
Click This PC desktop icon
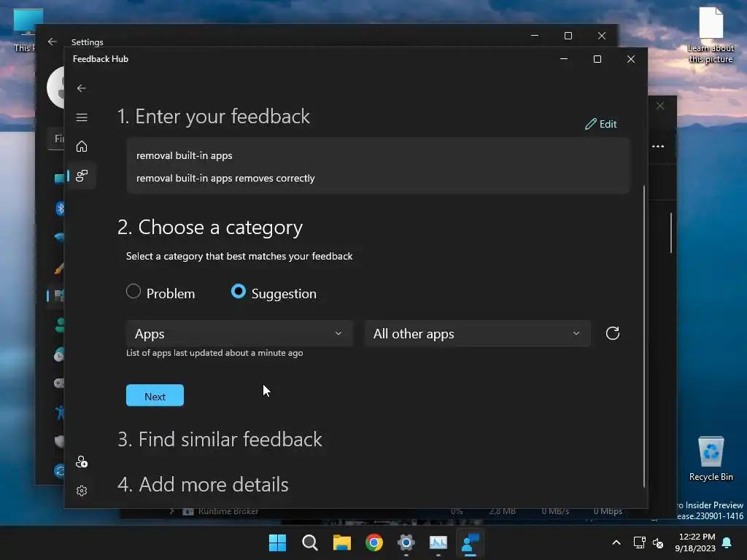tap(26, 31)
